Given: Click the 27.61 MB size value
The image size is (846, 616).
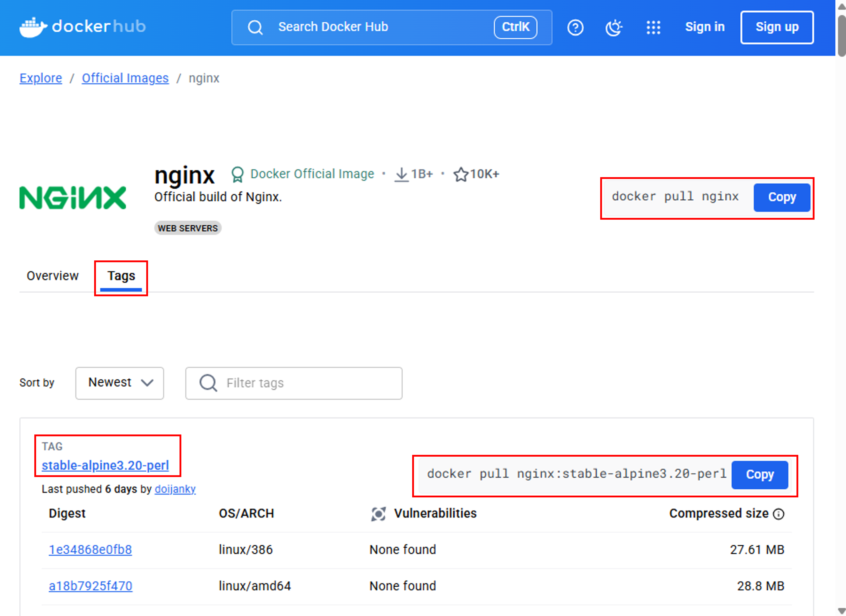Looking at the screenshot, I should click(x=757, y=550).
